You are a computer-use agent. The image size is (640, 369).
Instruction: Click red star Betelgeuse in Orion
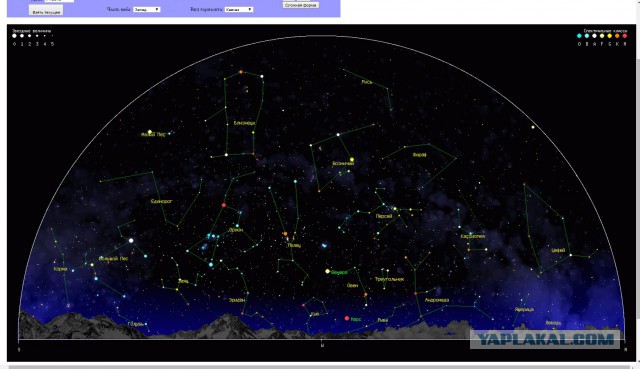pyautogui.click(x=224, y=205)
